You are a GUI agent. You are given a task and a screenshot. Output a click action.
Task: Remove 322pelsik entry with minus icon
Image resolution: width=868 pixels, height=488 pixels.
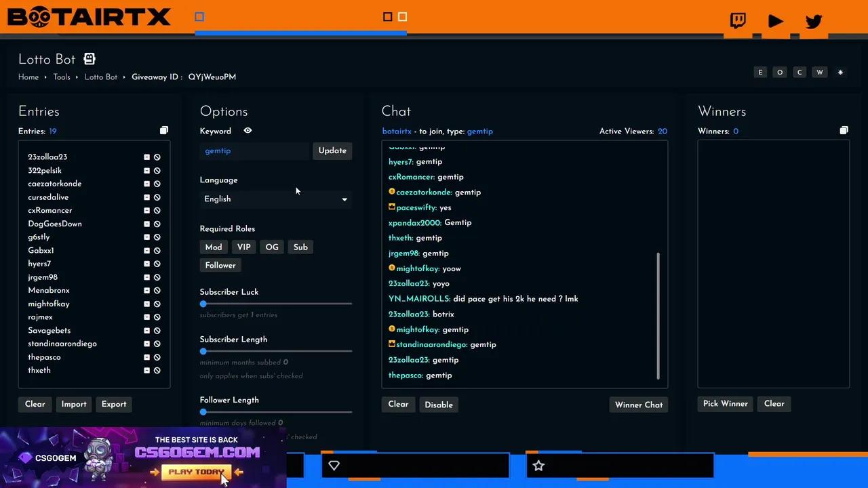[x=146, y=171]
